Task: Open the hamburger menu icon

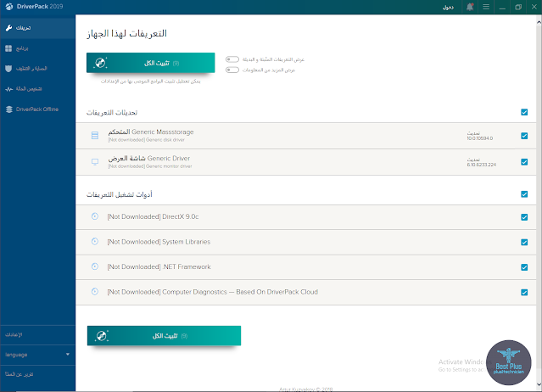Action: click(x=486, y=7)
